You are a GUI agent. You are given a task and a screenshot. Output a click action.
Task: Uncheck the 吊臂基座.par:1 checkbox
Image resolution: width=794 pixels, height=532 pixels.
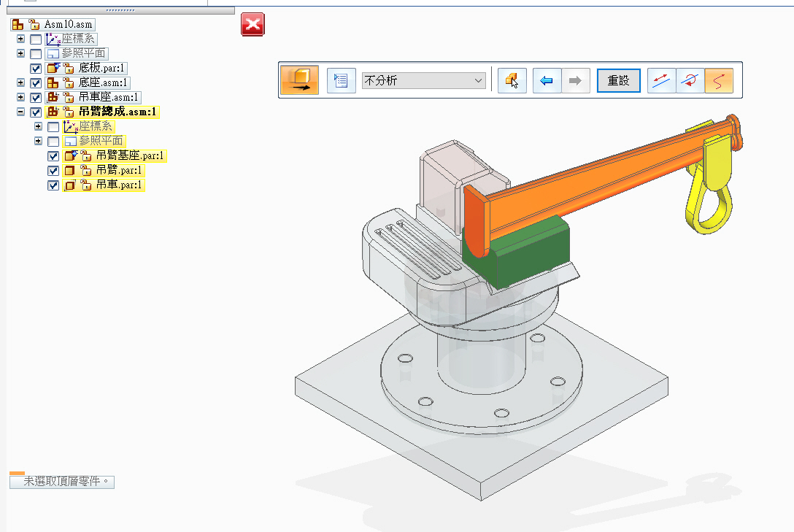[53, 156]
